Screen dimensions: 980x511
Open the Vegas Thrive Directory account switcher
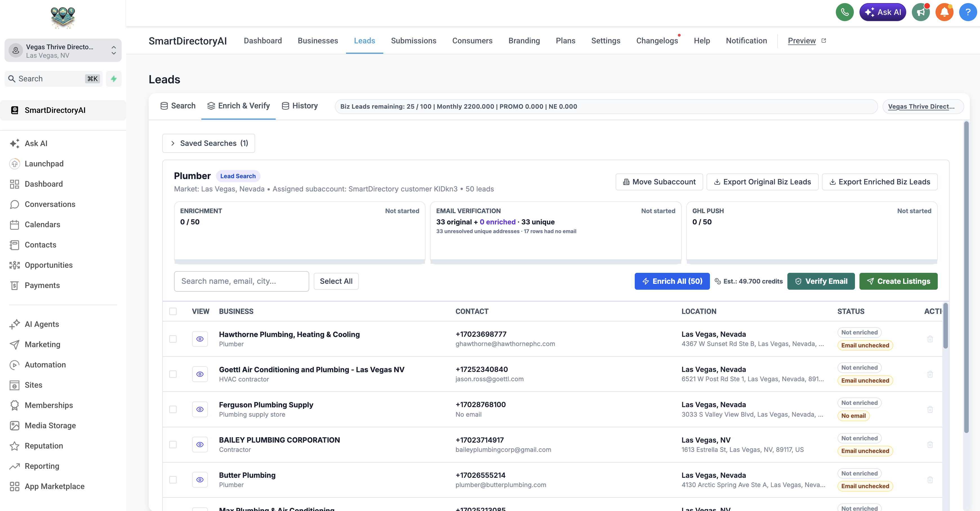63,51
